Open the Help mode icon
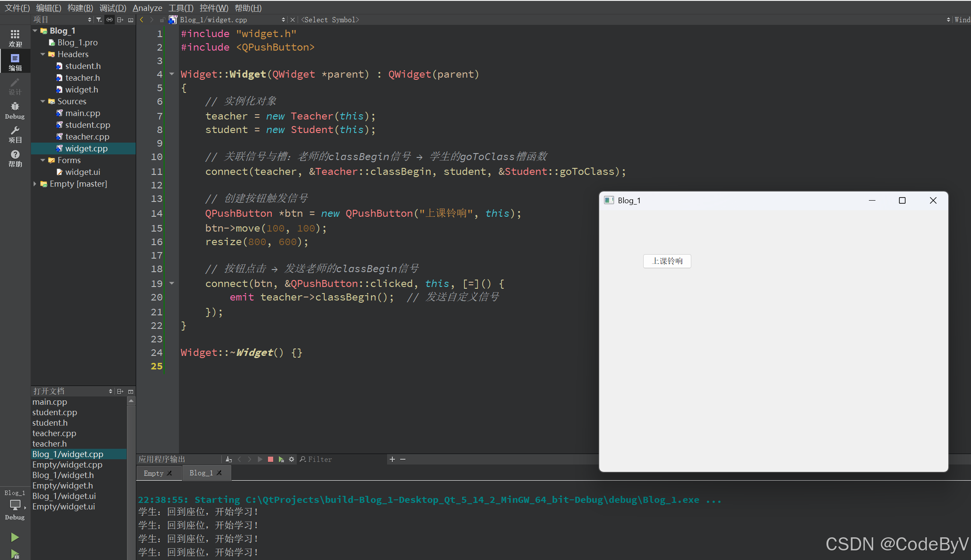Screen dimensions: 971x560 [15, 158]
